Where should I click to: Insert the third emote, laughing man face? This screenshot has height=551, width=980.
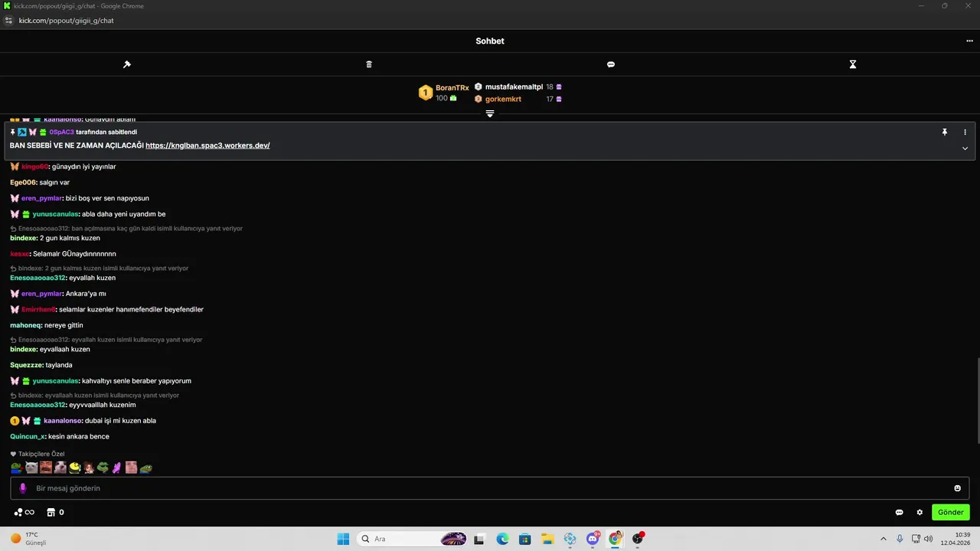tap(46, 468)
